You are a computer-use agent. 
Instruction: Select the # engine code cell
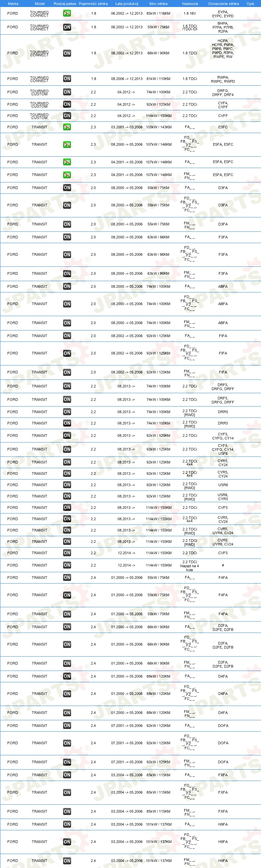click(x=223, y=566)
